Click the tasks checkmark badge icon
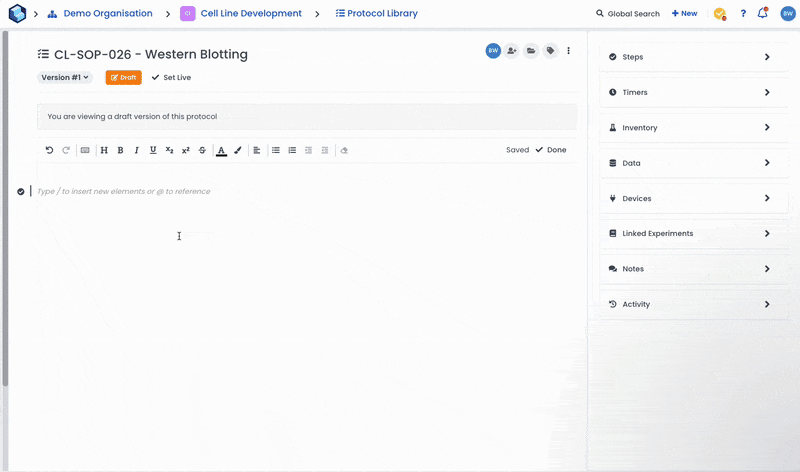Image resolution: width=800 pixels, height=472 pixels. pos(720,14)
